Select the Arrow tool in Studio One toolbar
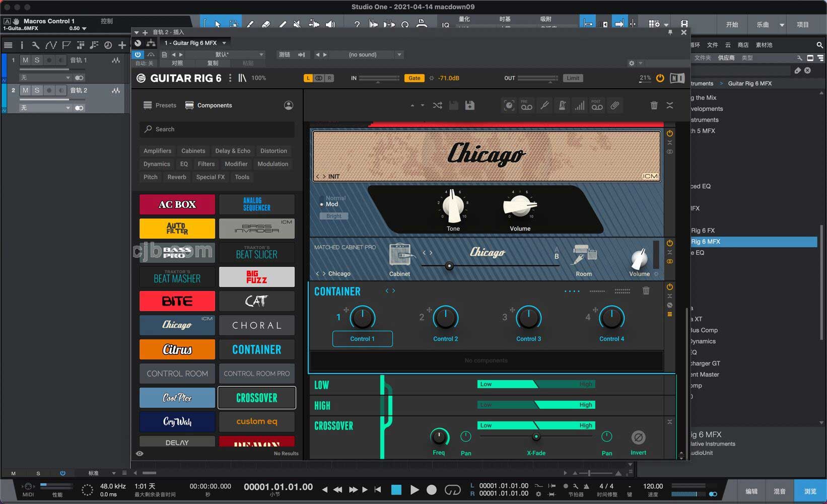The width and height of the screenshot is (827, 504). click(217, 24)
